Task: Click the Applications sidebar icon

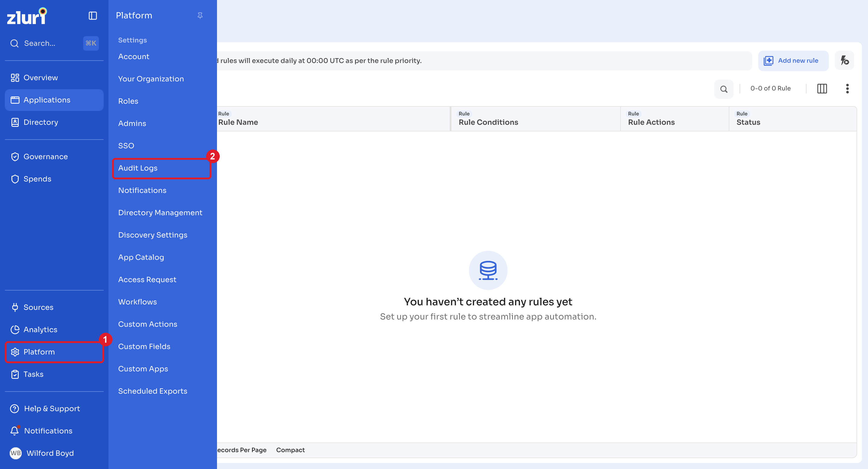Action: click(15, 100)
